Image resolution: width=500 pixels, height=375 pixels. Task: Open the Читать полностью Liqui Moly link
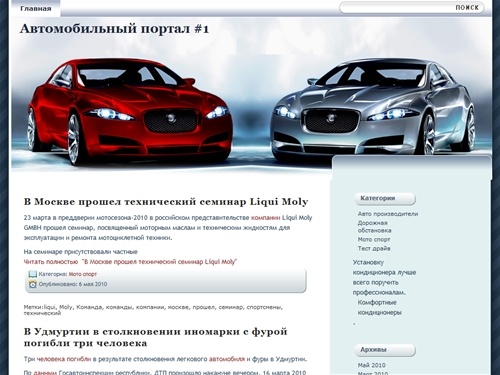coord(130,262)
